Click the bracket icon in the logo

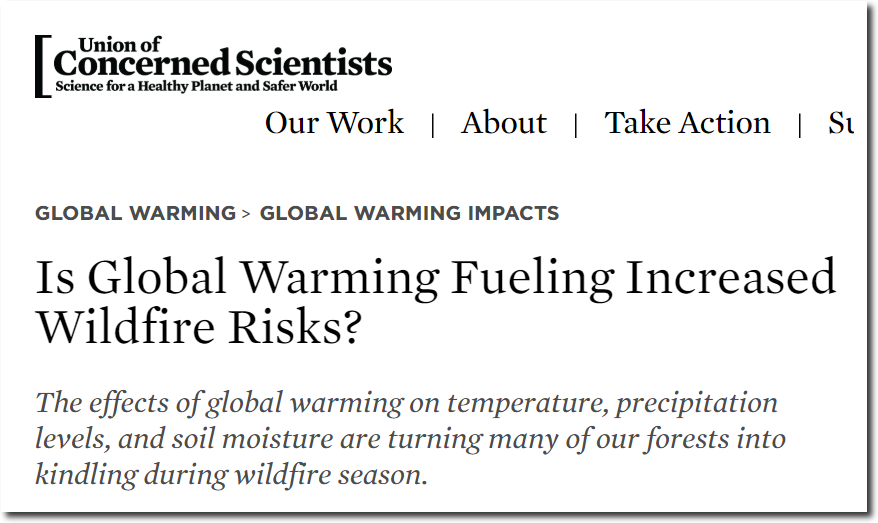[43, 66]
